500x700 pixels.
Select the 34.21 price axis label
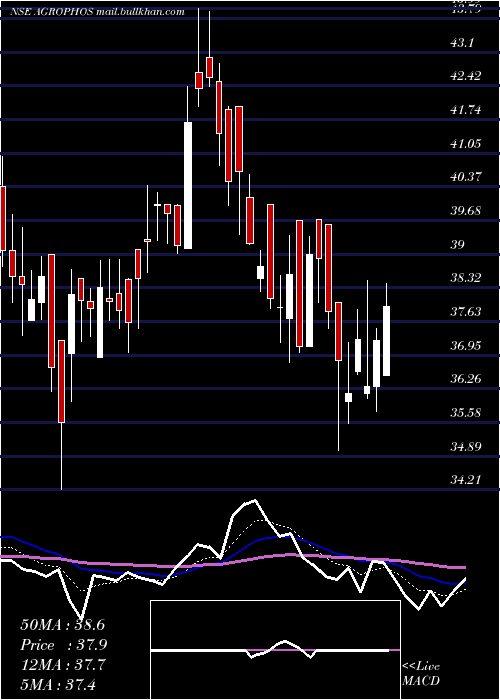coord(466,480)
